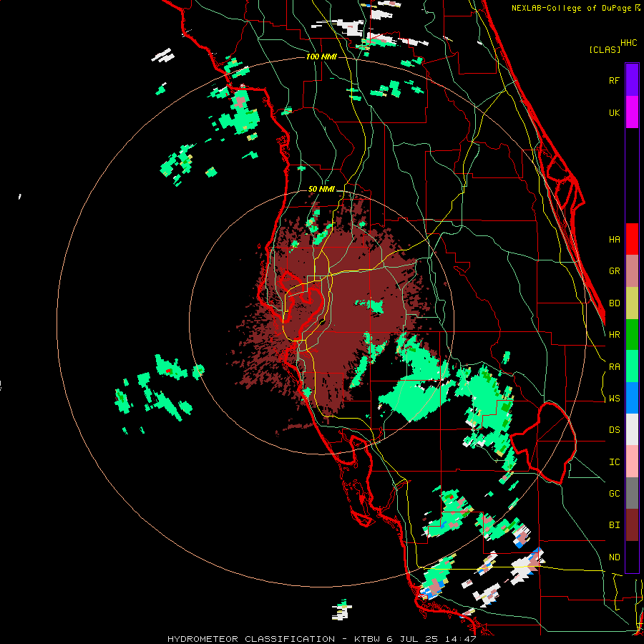Viewport: 644px width, 644px height.
Task: Click the magenta UK color swatch
Action: tap(632, 112)
